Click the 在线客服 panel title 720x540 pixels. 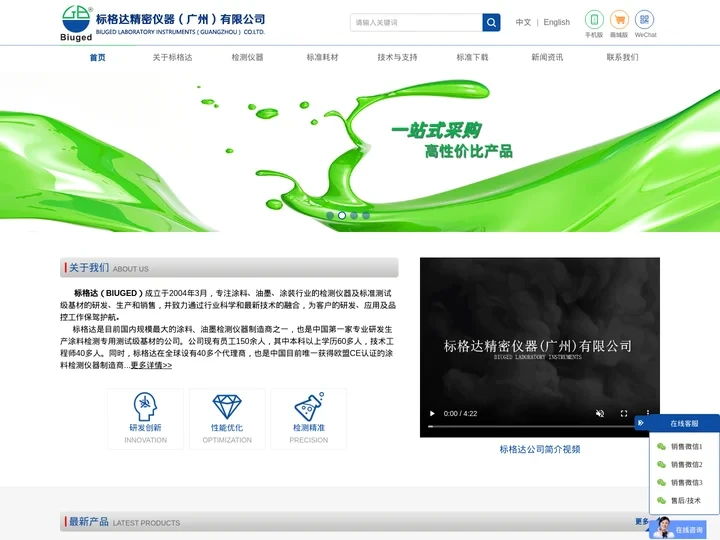[684, 423]
